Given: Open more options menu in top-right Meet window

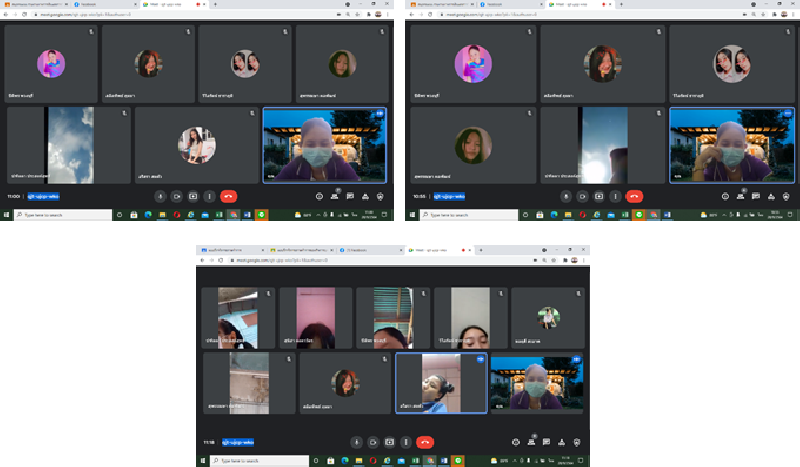Looking at the screenshot, I should coord(613,197).
